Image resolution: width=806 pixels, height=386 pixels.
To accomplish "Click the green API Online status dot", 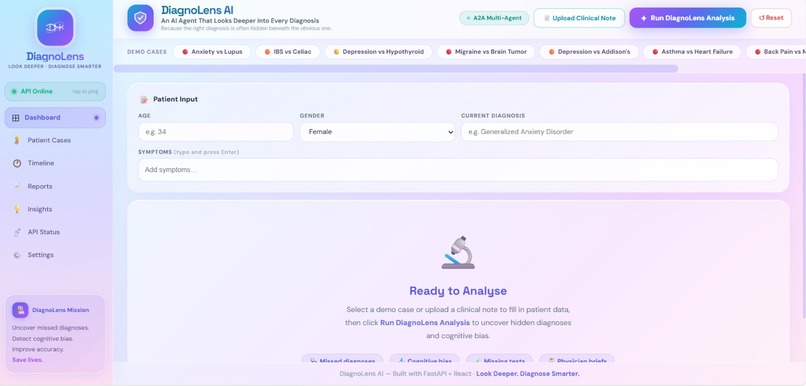I will 14,91.
